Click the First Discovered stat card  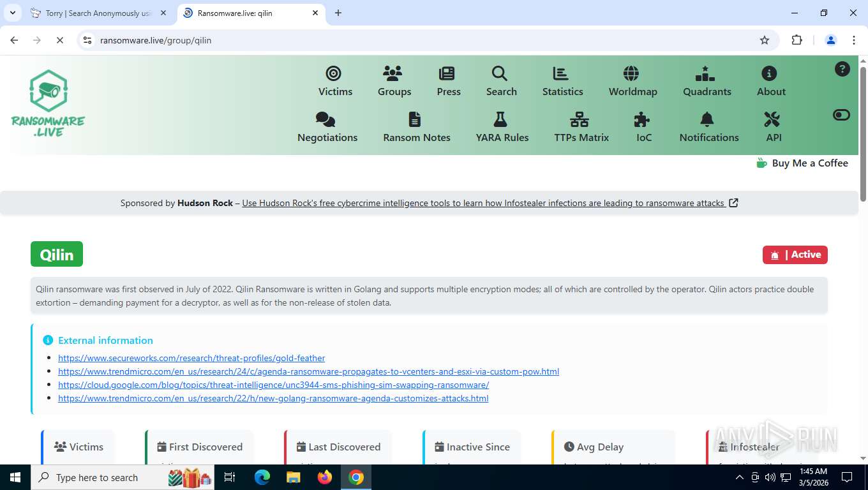tap(200, 447)
